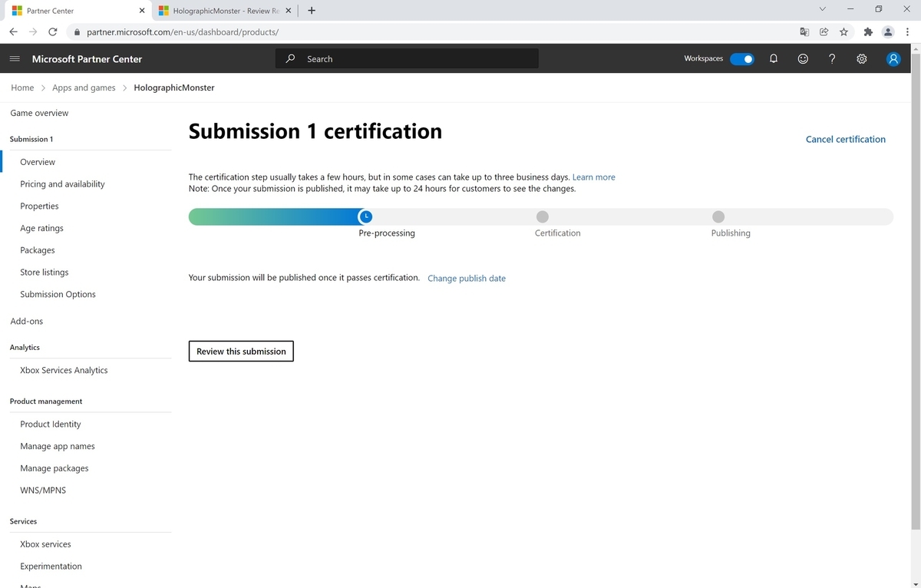Toggle the Workspaces switch
This screenshot has width=921, height=588.
pyautogui.click(x=742, y=59)
